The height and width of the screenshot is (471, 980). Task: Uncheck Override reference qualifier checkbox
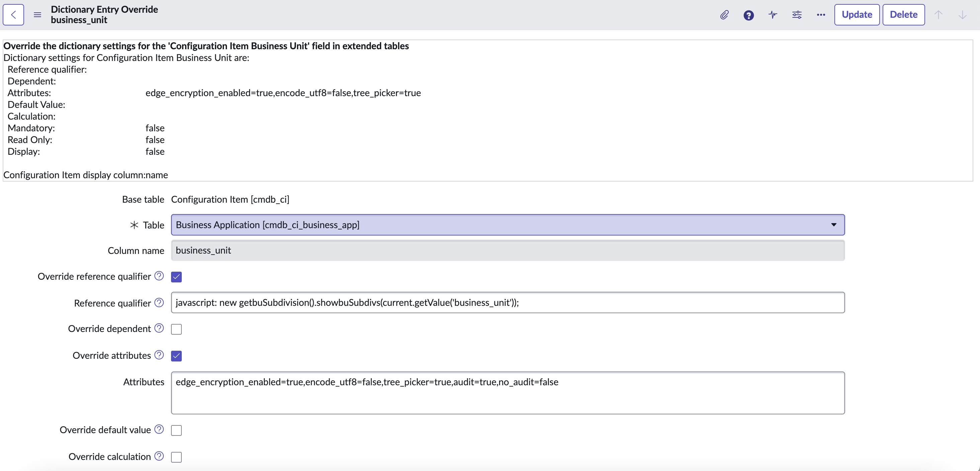click(176, 277)
